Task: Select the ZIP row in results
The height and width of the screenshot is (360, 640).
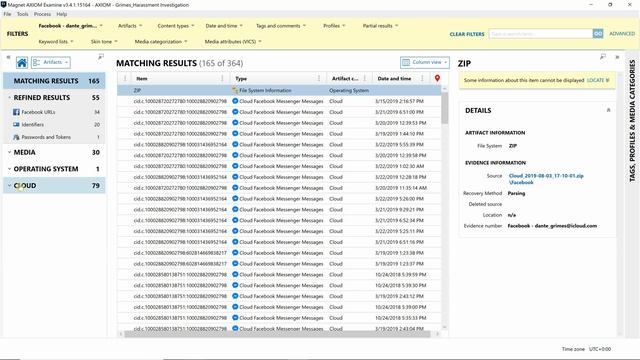Action: pos(279,90)
